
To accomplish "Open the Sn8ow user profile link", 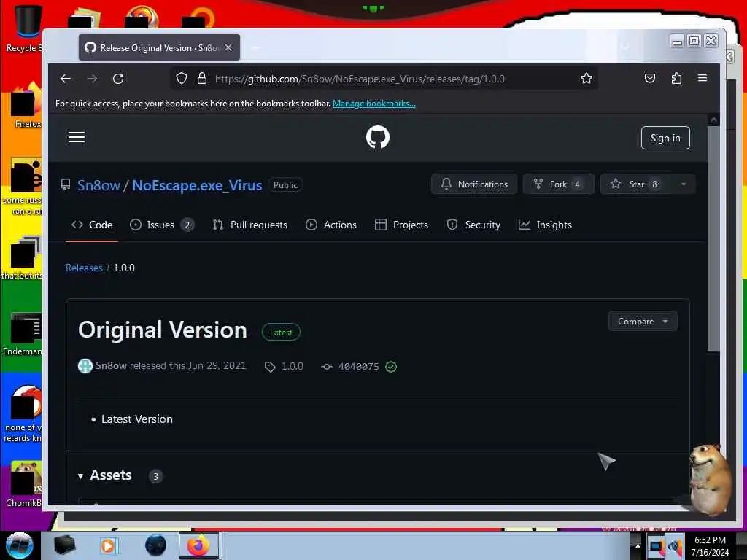I will click(98, 185).
